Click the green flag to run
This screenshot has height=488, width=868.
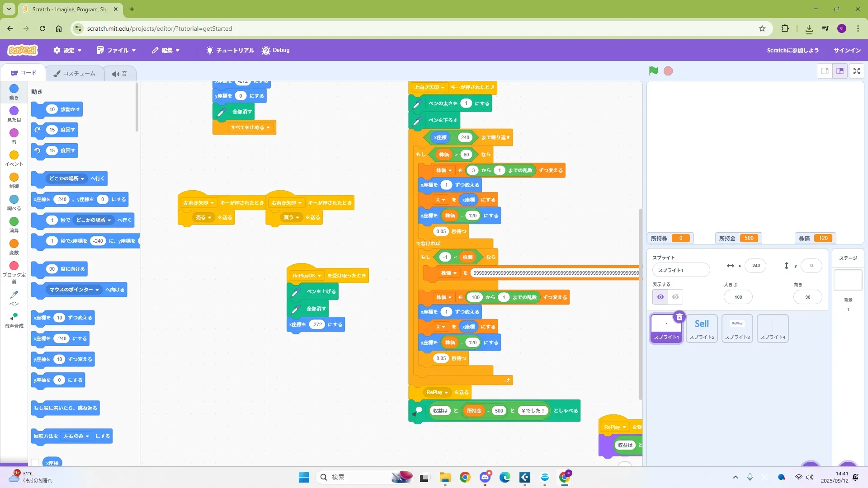653,71
